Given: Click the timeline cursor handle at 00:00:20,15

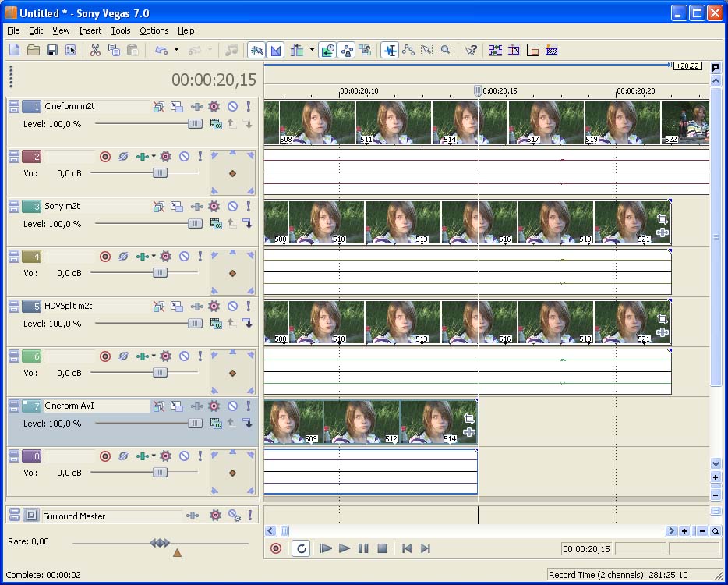Looking at the screenshot, I should [478, 90].
